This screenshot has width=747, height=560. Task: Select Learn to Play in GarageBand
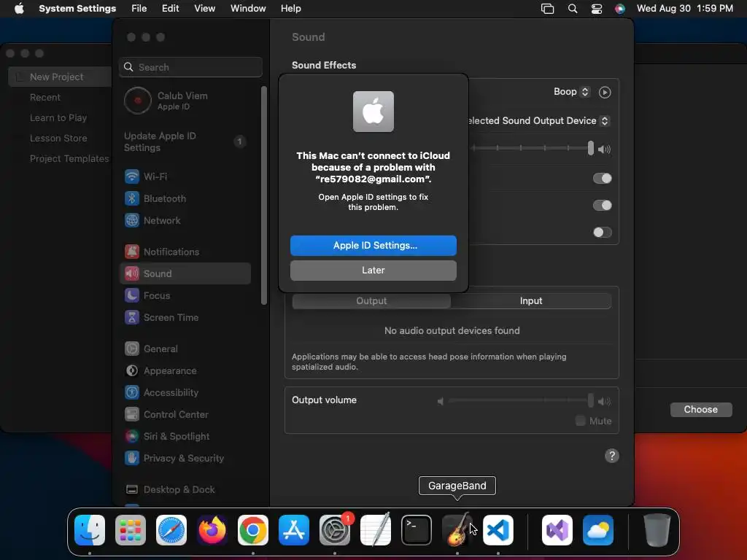(58, 117)
